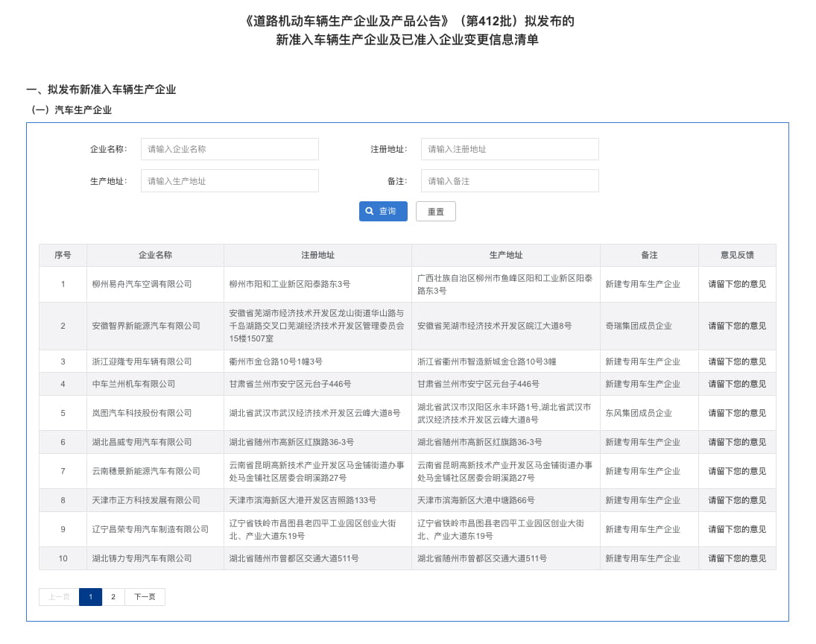Click the 注册地址 column header

point(317,255)
